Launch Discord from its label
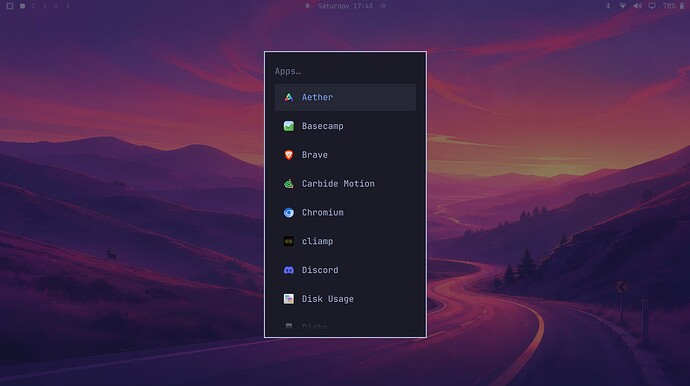Image resolution: width=690 pixels, height=386 pixels. click(320, 270)
